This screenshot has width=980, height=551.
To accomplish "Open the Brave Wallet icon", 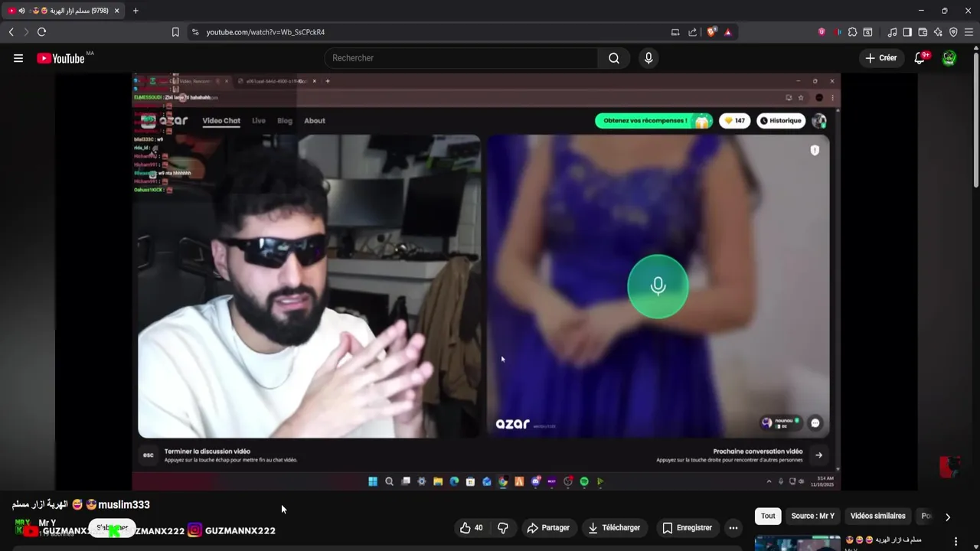I will (x=923, y=32).
